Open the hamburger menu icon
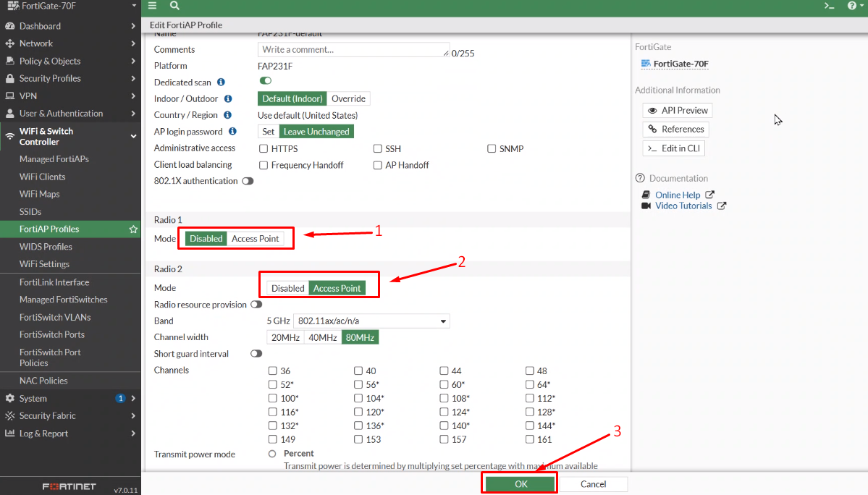The width and height of the screenshot is (868, 495). tap(152, 6)
